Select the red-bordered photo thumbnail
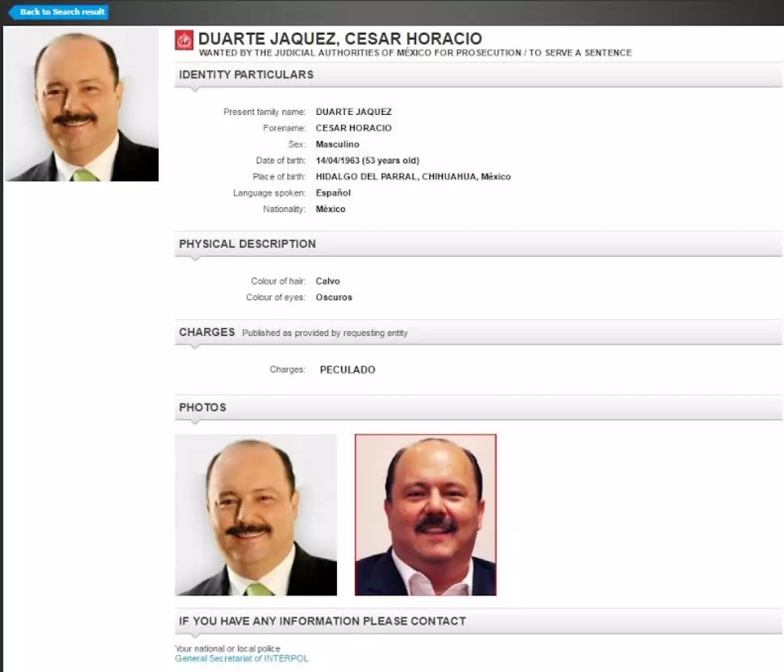Viewport: 784px width, 672px height. coord(425,515)
